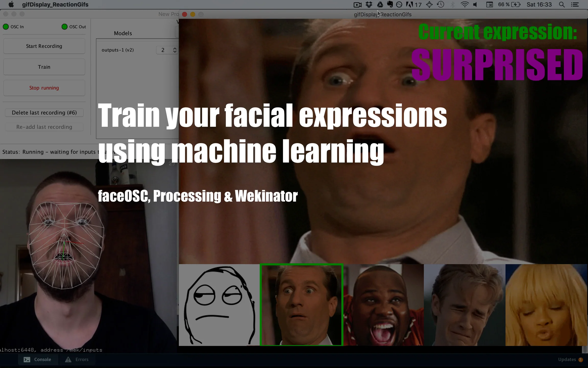This screenshot has width=588, height=368.
Task: Open the Evernote menu bar icon
Action: (390, 4)
